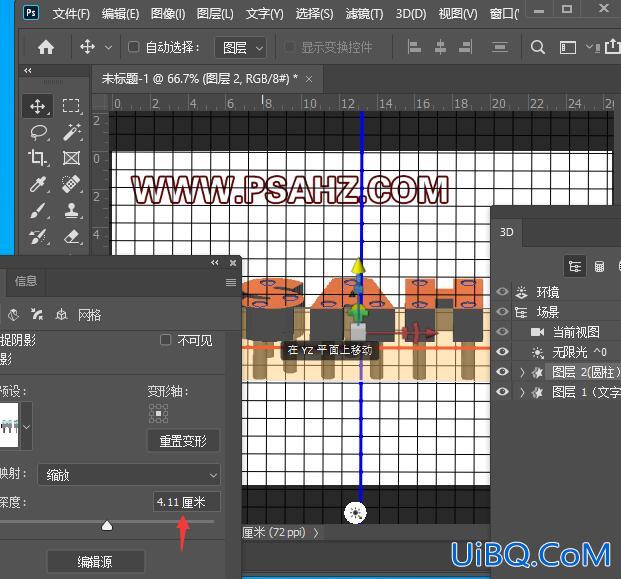Screen dimensions: 621x579
Task: Expand 图层 1 tree item
Action: (x=522, y=392)
